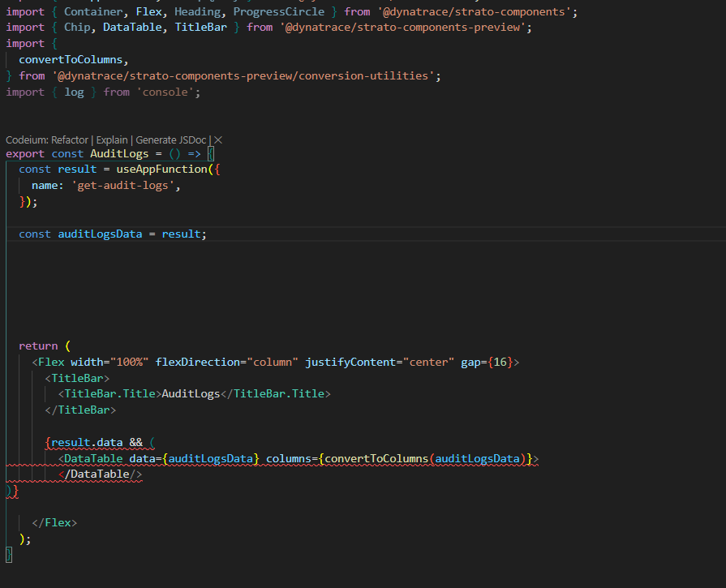Click the Codeium Explain code lens link
Image resolution: width=726 pixels, height=588 pixels.
pyautogui.click(x=112, y=139)
